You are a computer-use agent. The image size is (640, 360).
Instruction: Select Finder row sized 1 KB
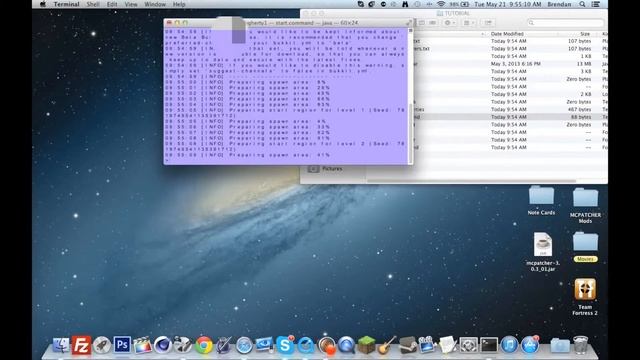tap(510, 56)
